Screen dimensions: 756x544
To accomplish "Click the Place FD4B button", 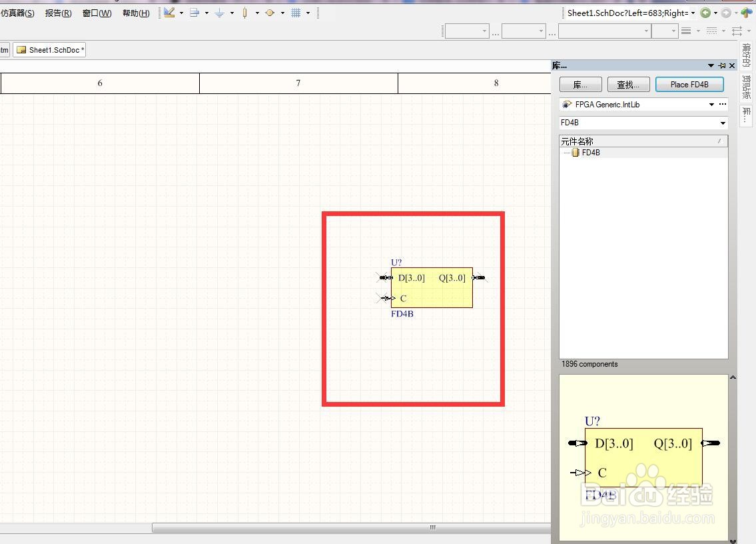I will [x=689, y=85].
